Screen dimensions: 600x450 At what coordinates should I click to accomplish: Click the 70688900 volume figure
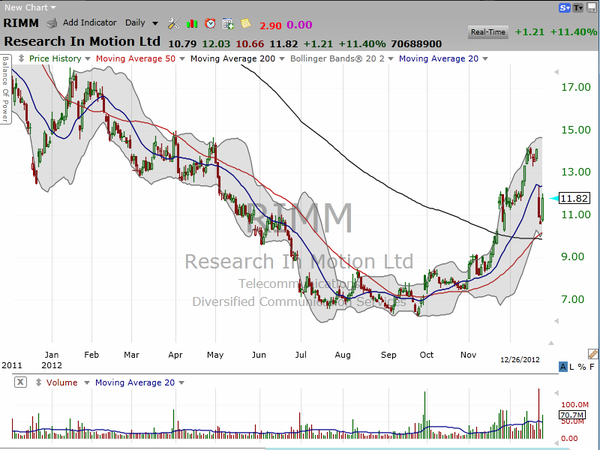(x=416, y=44)
